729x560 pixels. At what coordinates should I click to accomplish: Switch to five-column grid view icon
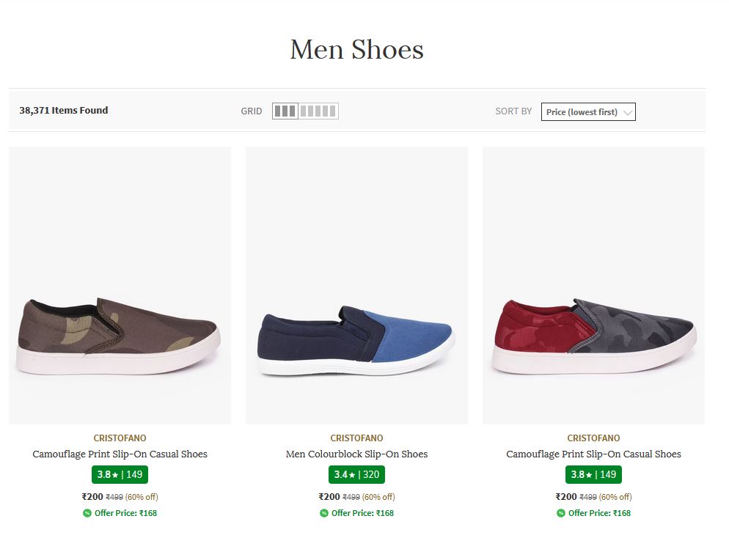[x=318, y=111]
